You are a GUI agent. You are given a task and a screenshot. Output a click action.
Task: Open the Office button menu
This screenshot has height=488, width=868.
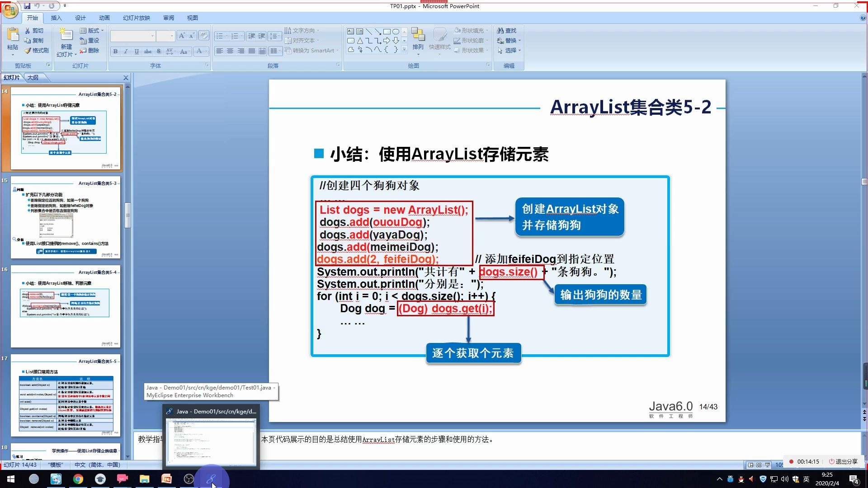pos(10,10)
